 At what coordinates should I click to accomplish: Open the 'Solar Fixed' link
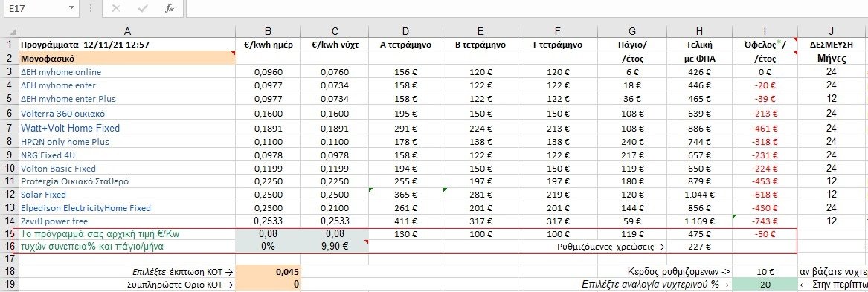(x=43, y=195)
